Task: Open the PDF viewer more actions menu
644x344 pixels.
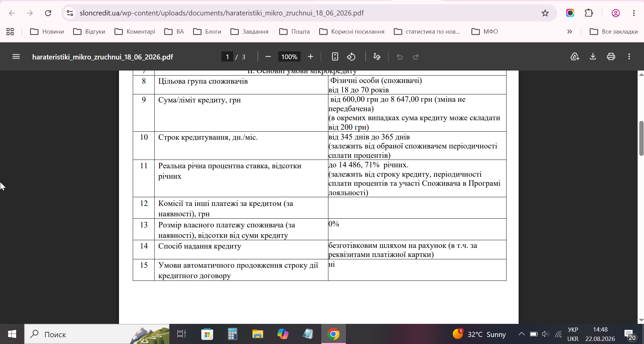Action: pyautogui.click(x=629, y=56)
